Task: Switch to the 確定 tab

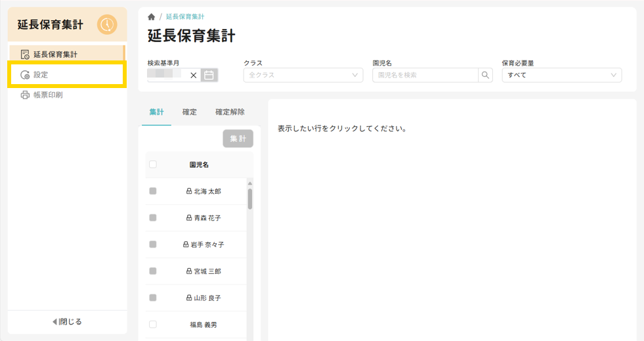Action: coord(190,112)
